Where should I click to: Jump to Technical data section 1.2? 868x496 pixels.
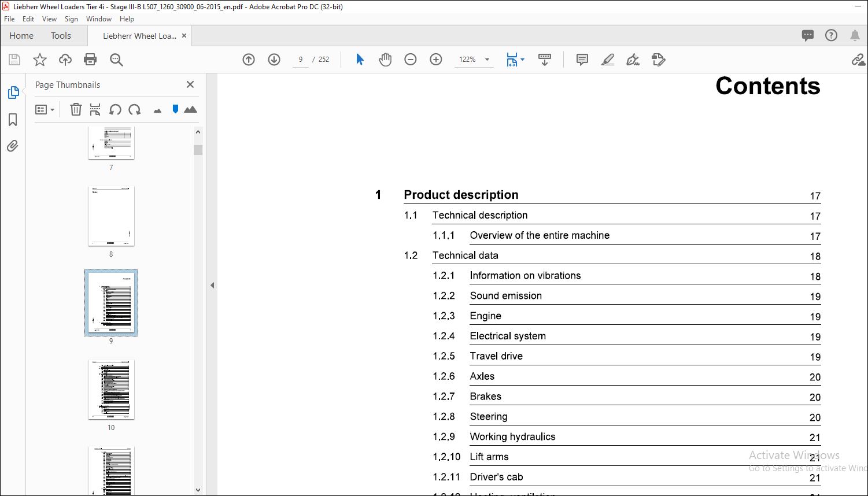pyautogui.click(x=465, y=256)
